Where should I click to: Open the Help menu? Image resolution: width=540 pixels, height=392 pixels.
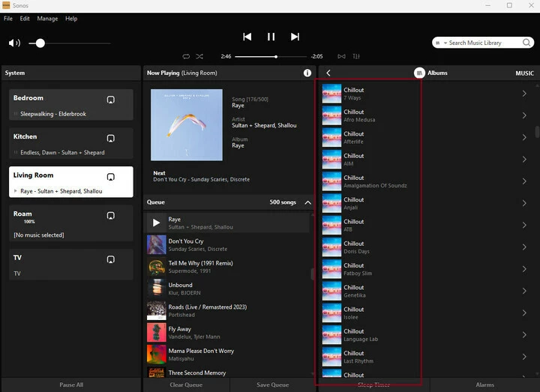(71, 18)
